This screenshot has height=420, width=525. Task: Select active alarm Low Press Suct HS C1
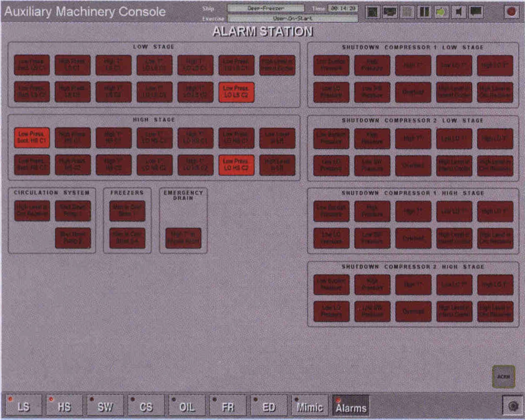pos(32,138)
